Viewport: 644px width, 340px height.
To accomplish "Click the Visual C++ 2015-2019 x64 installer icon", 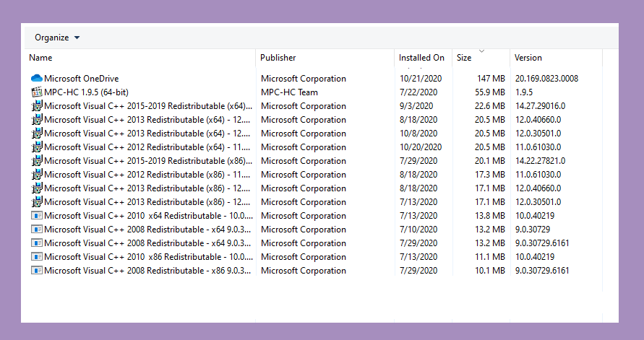I will pyautogui.click(x=37, y=106).
